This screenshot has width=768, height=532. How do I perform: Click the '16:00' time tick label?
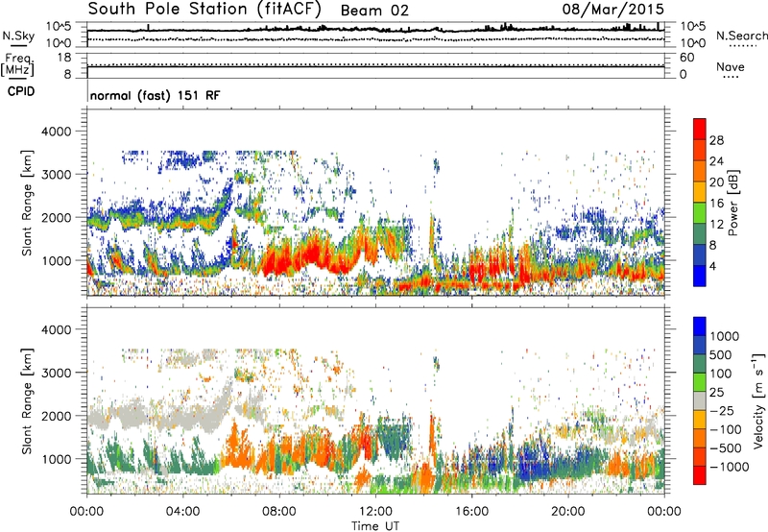coord(471,512)
